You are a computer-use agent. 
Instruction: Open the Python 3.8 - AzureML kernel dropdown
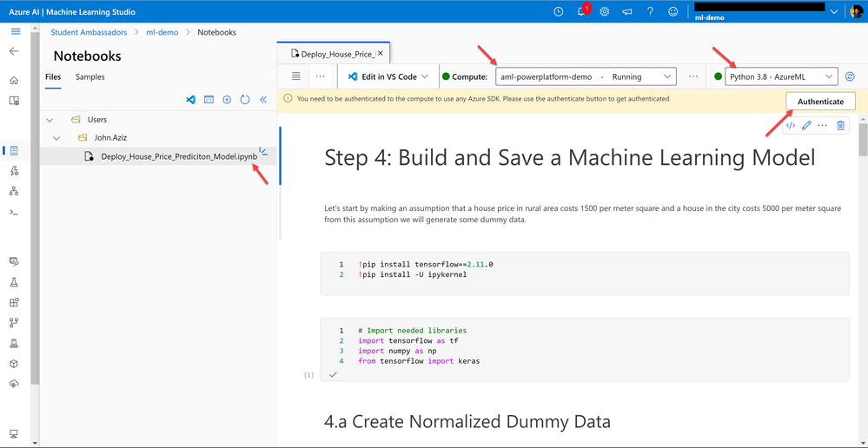781,76
